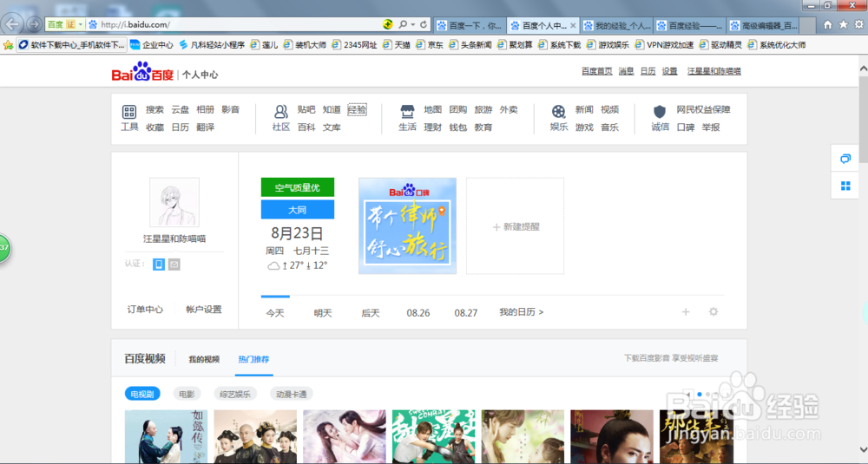Select the 电视剧 category pill

(x=142, y=394)
